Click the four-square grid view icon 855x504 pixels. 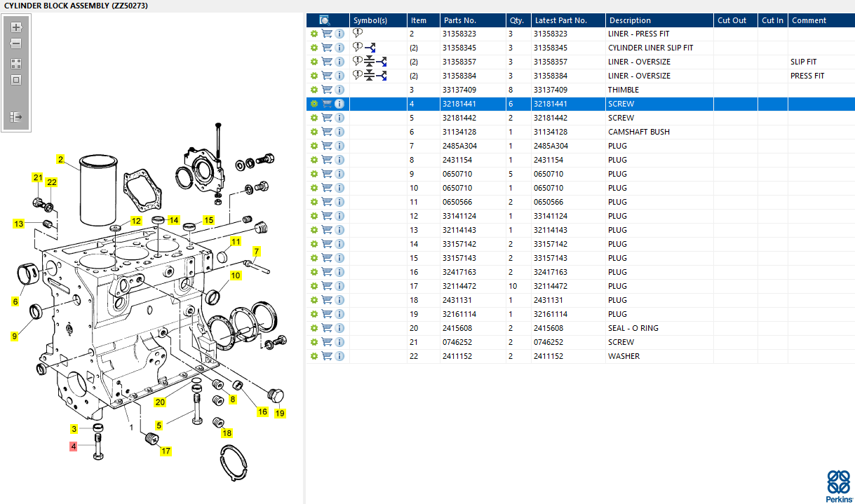tap(16, 63)
